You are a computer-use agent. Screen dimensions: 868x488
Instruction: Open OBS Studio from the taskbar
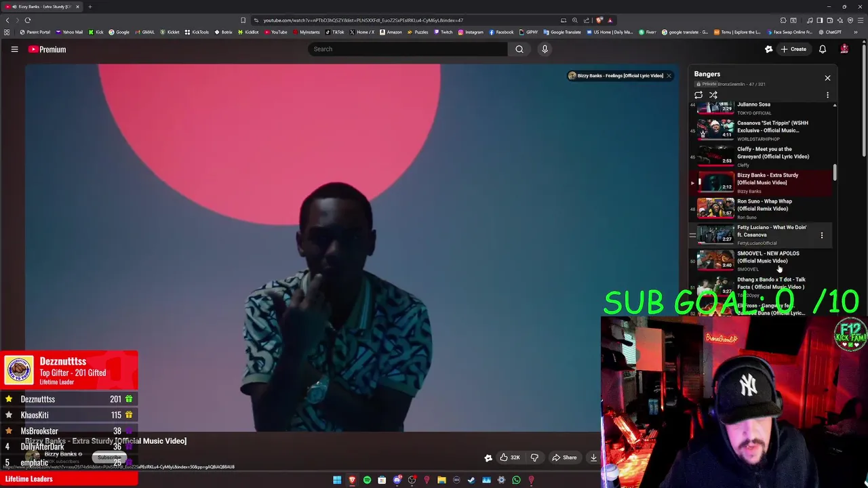412,480
